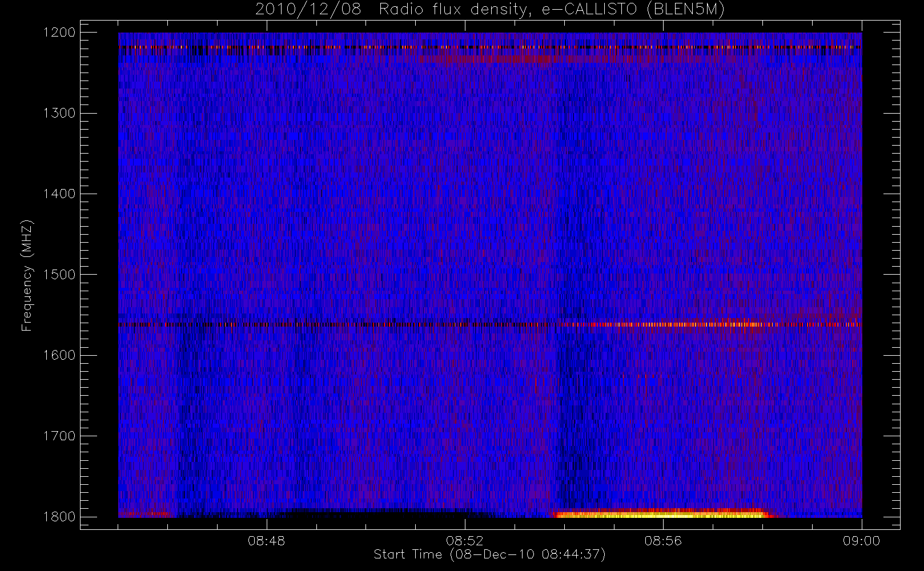Click the 1600 frequency tick label
The image size is (924, 571).
pyautogui.click(x=59, y=355)
